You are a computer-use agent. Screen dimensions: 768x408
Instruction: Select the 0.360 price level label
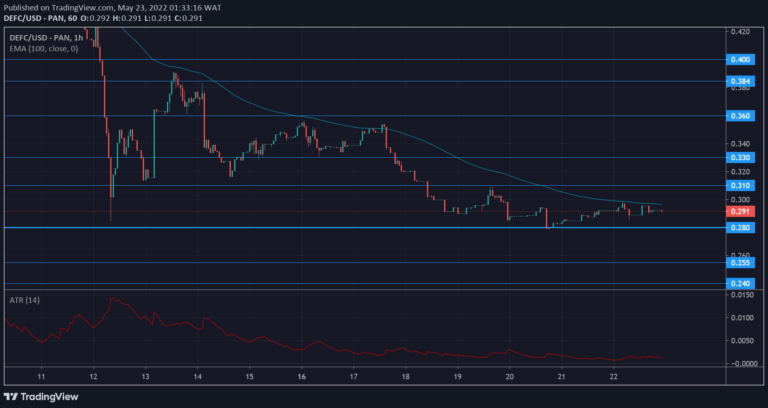[x=740, y=116]
